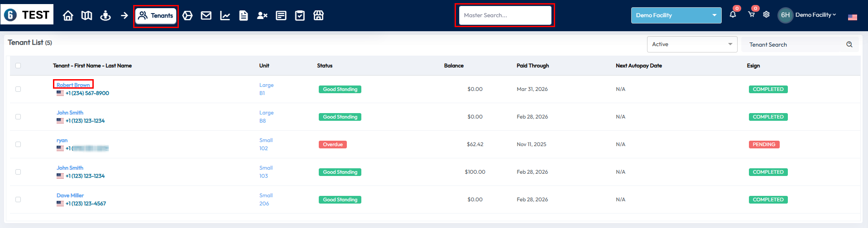Image resolution: width=868 pixels, height=228 pixels.
Task: Select the checkbox beside Dave Miller
Action: pos(18,199)
